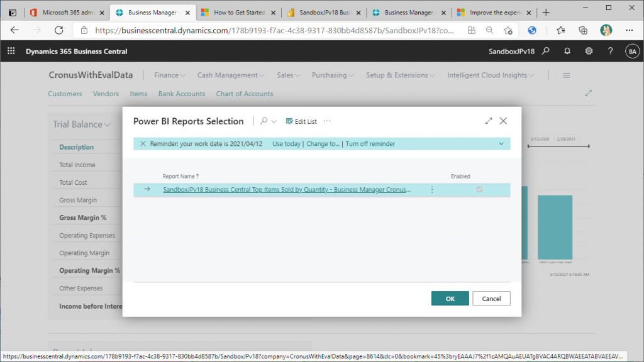Click the date range slider in background chart
644x362 pixels.
[x=558, y=146]
